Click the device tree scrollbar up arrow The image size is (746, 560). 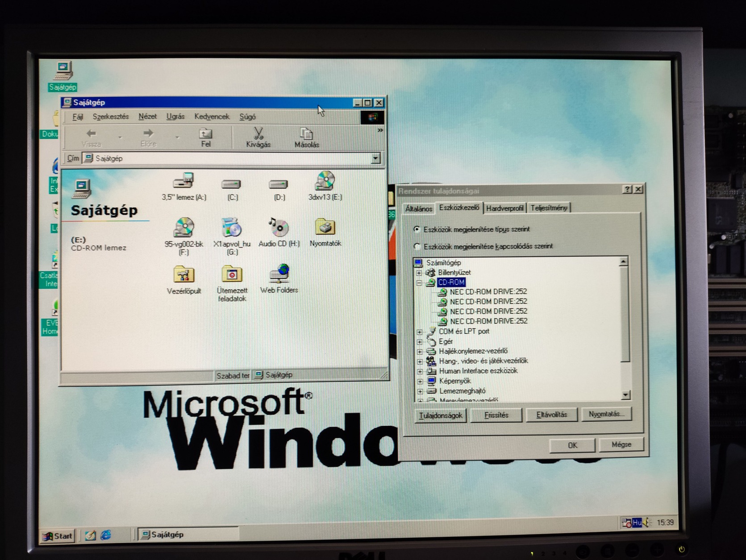click(x=624, y=261)
